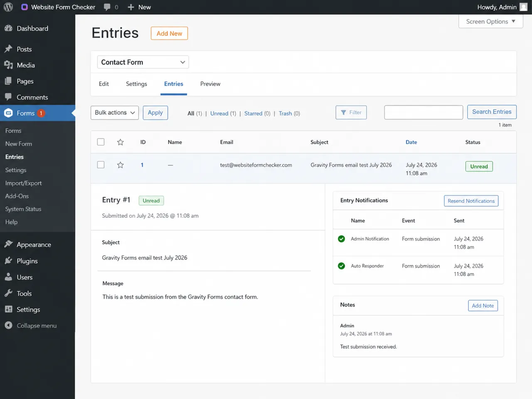Screen dimensions: 532x399
Task: Open the Contact Form selector dropdown
Action: [x=143, y=62]
